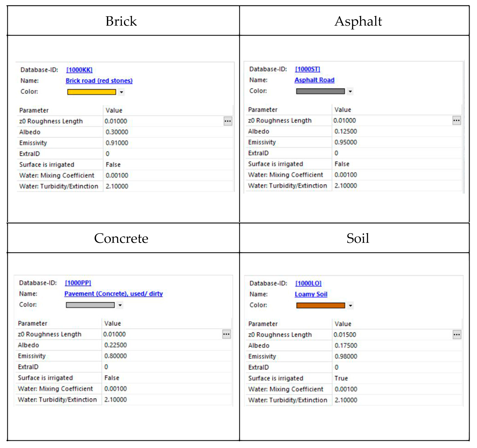477x448 pixels.
Task: Disable Surface is irrigated for Loamy Soil
Action: (x=342, y=378)
